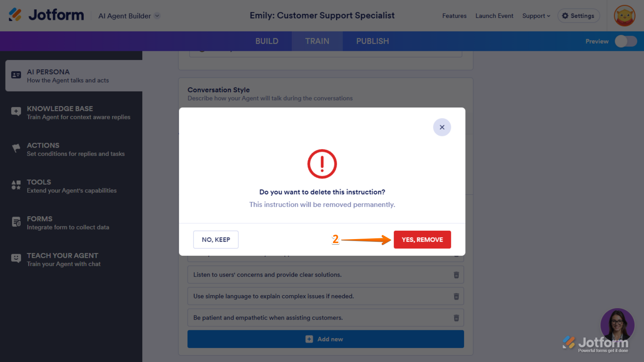Viewport: 644px width, 362px height.
Task: Toggle the Preview switch
Action: (626, 41)
